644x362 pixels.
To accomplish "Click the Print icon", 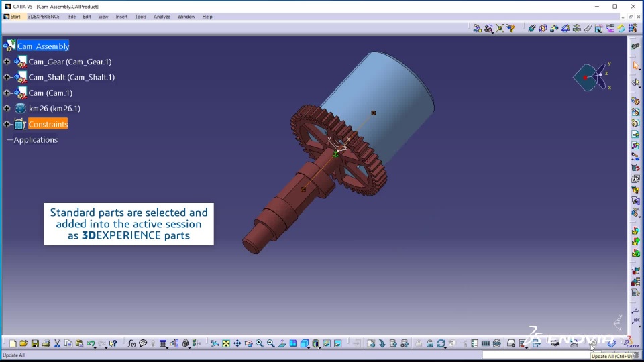I will [x=46, y=343].
